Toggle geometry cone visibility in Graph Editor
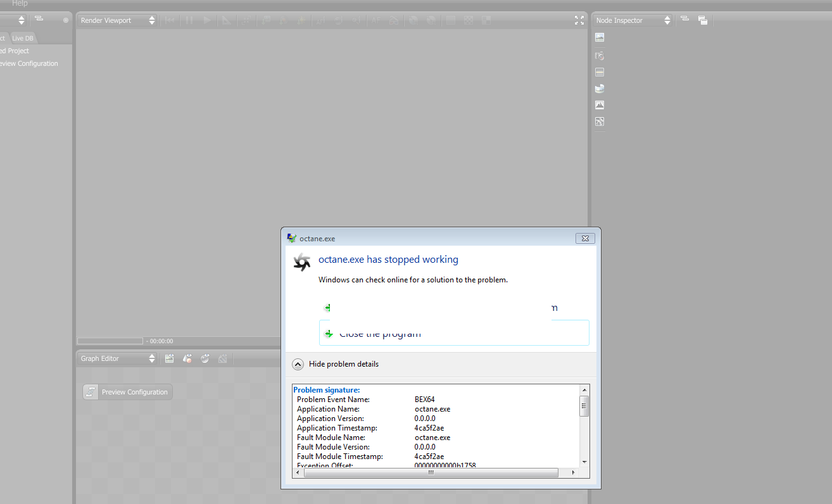This screenshot has width=832, height=504. (187, 358)
